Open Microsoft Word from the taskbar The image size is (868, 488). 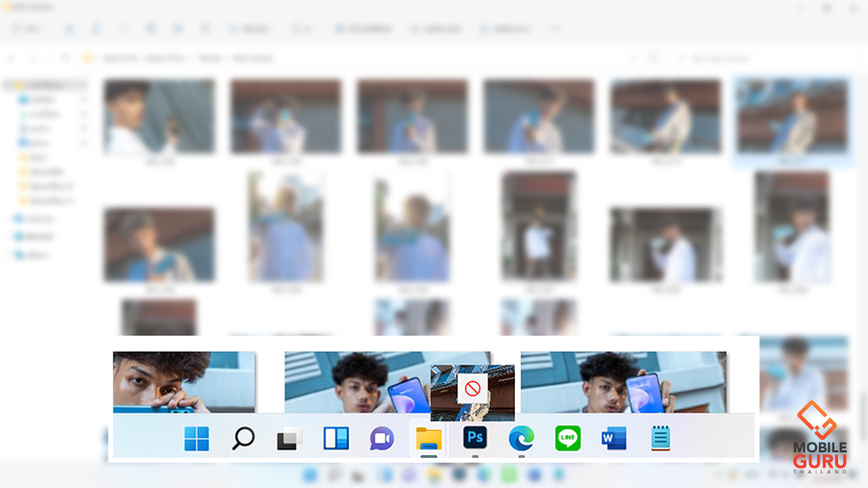(x=613, y=439)
